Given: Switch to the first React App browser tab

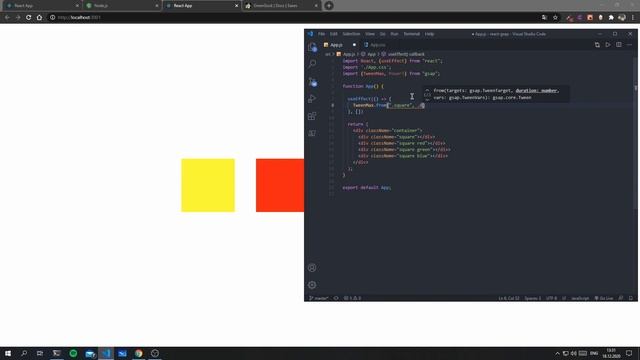Looking at the screenshot, I should click(x=41, y=6).
